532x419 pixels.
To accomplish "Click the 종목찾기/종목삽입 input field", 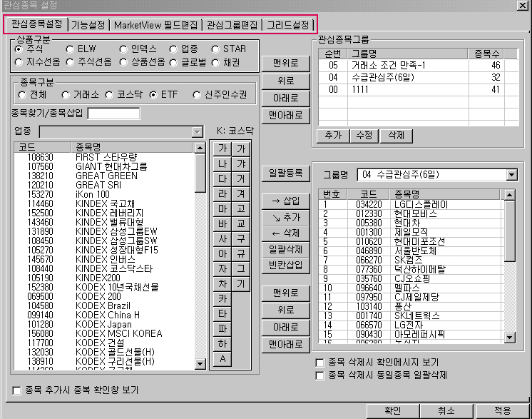I will pyautogui.click(x=113, y=113).
